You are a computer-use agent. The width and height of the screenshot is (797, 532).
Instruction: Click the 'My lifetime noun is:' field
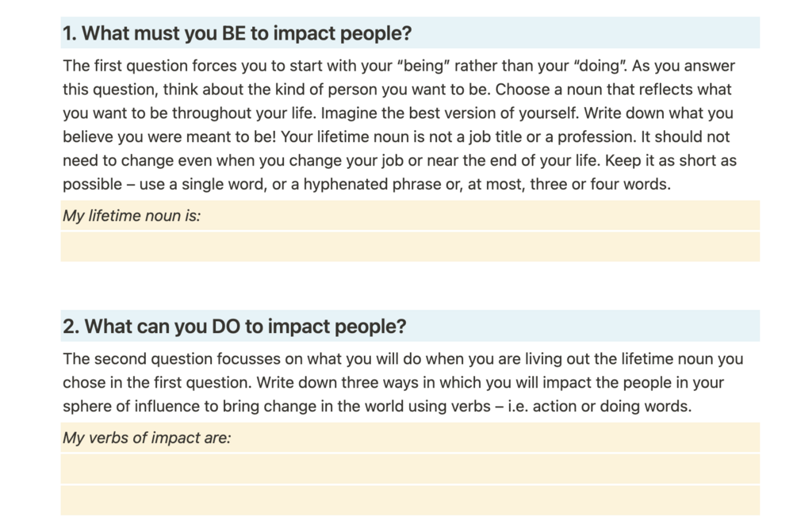pos(410,216)
